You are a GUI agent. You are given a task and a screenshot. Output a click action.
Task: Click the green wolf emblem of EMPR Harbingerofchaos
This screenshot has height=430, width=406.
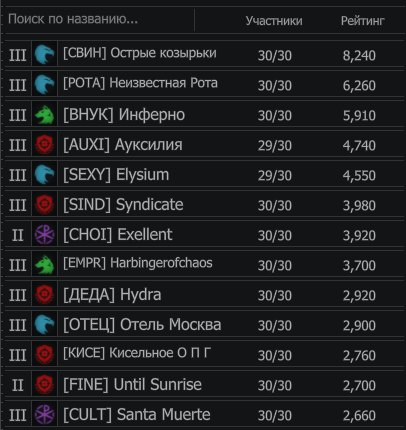click(45, 264)
